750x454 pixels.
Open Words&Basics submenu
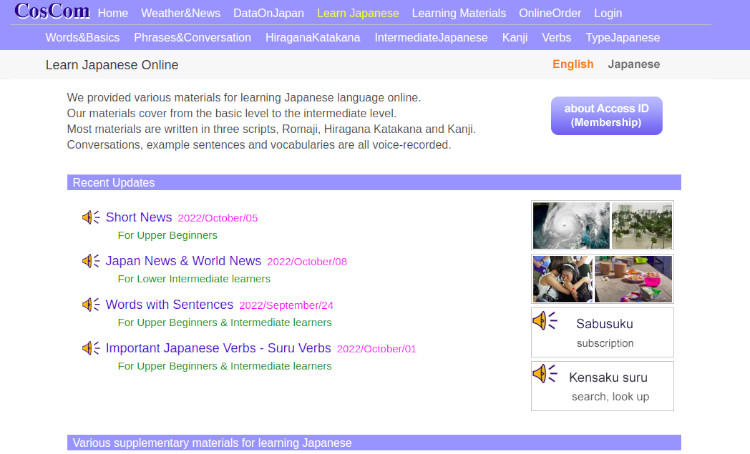point(83,37)
